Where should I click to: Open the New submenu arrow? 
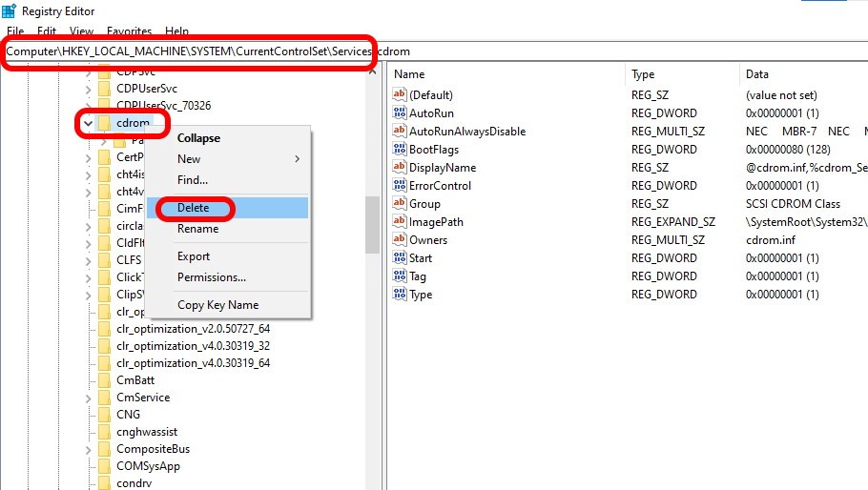[298, 158]
